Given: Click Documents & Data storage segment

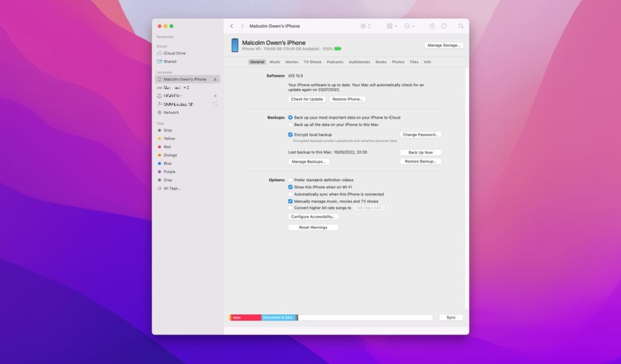Looking at the screenshot, I should pyautogui.click(x=278, y=318).
